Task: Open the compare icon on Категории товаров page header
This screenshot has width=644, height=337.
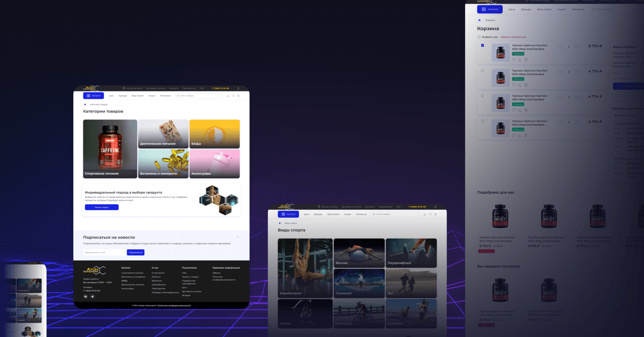Action: pyautogui.click(x=228, y=96)
